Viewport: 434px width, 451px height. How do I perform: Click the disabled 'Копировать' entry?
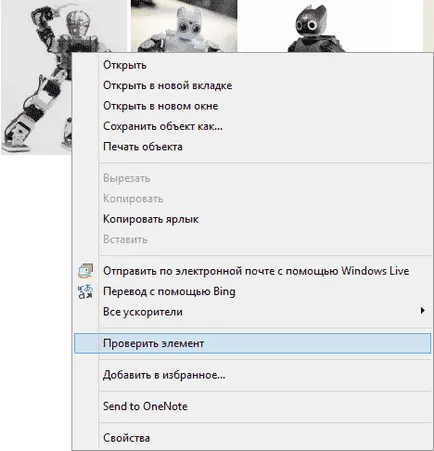(252, 199)
